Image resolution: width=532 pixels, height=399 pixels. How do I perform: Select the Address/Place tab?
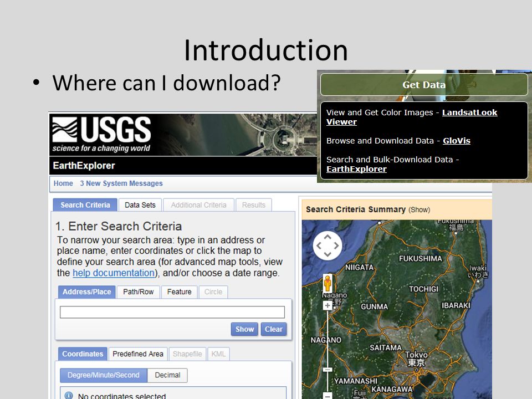click(x=87, y=292)
